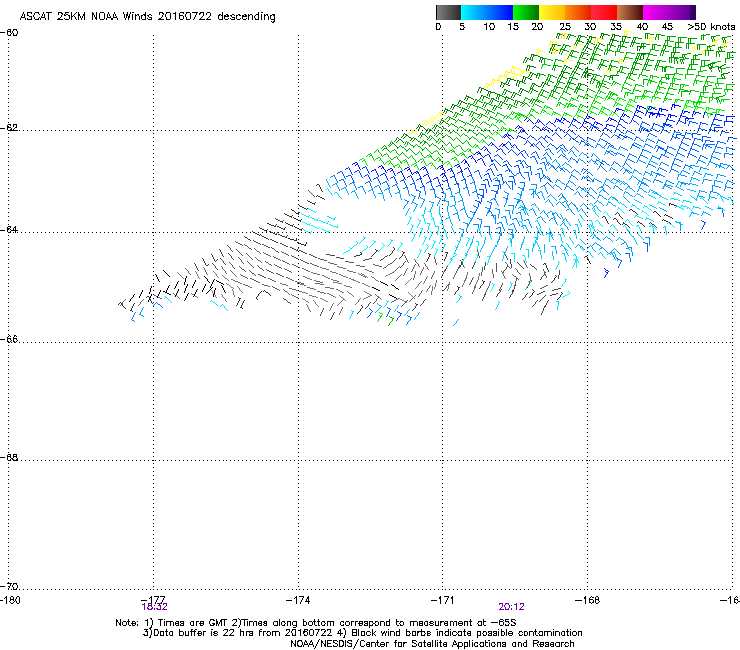Click the '>50 knots' legend label

tap(711, 27)
